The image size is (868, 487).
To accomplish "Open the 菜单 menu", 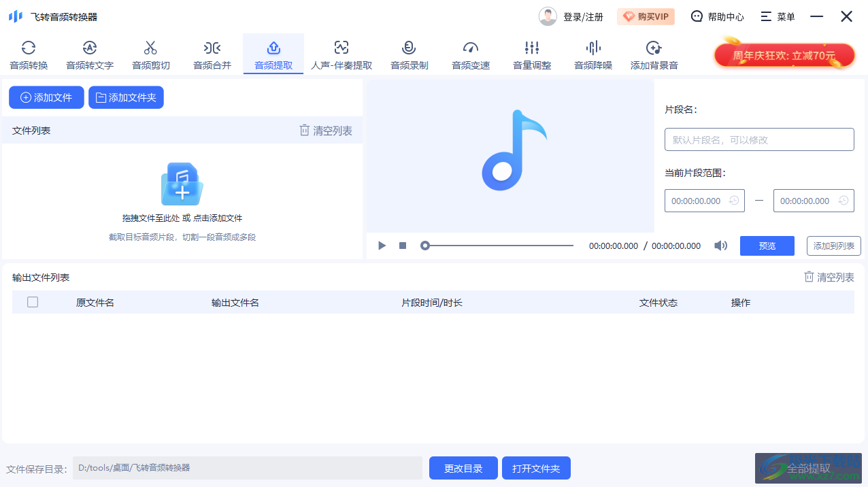I will 777,16.
